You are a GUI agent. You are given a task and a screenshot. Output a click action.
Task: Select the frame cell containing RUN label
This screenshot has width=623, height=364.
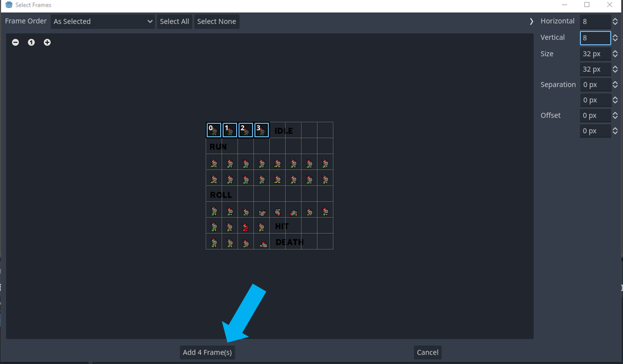pos(214,146)
